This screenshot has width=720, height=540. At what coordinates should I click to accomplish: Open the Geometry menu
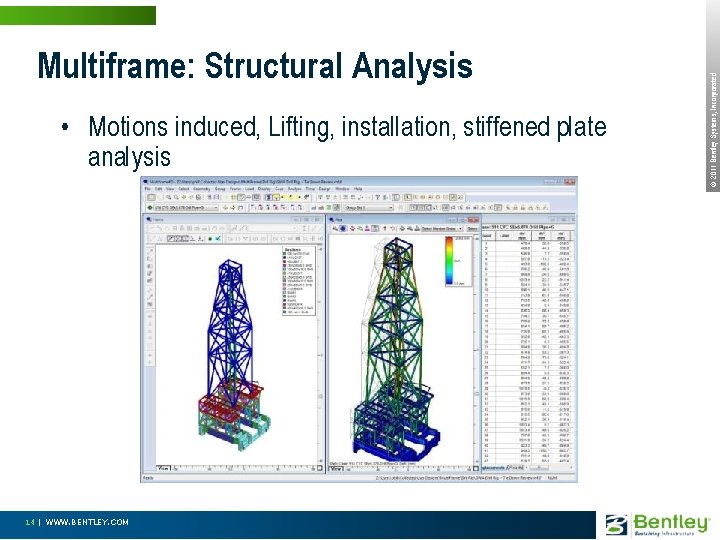pos(202,189)
